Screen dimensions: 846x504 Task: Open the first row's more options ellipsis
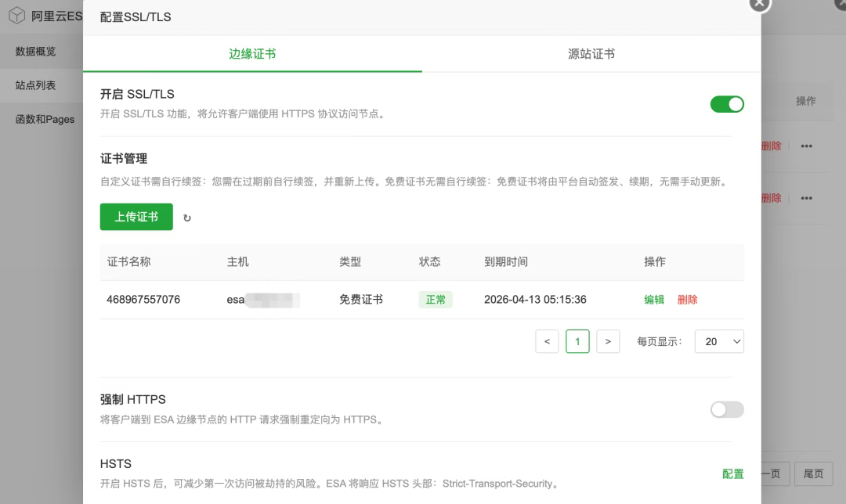click(x=806, y=146)
